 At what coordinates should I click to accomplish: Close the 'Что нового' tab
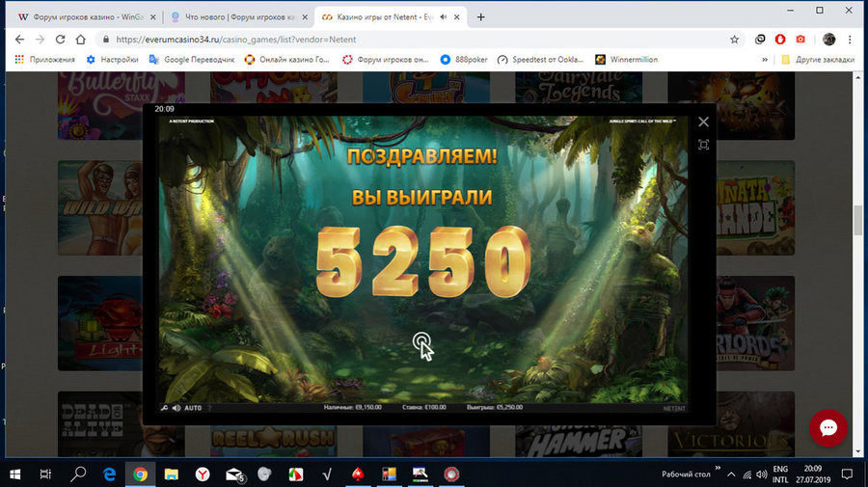click(305, 17)
